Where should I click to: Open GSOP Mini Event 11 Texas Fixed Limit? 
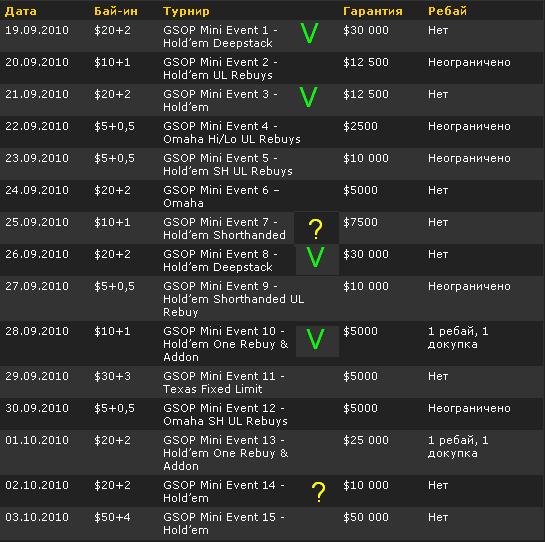tap(224, 383)
